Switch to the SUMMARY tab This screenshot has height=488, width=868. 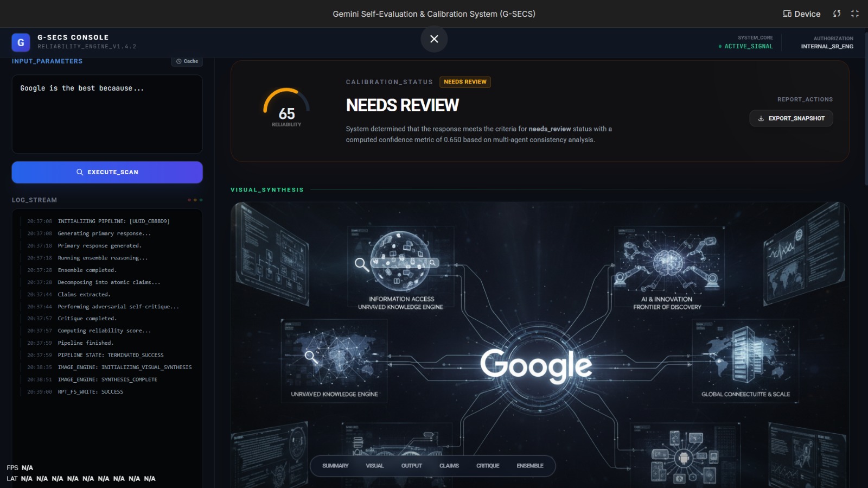pos(335,466)
